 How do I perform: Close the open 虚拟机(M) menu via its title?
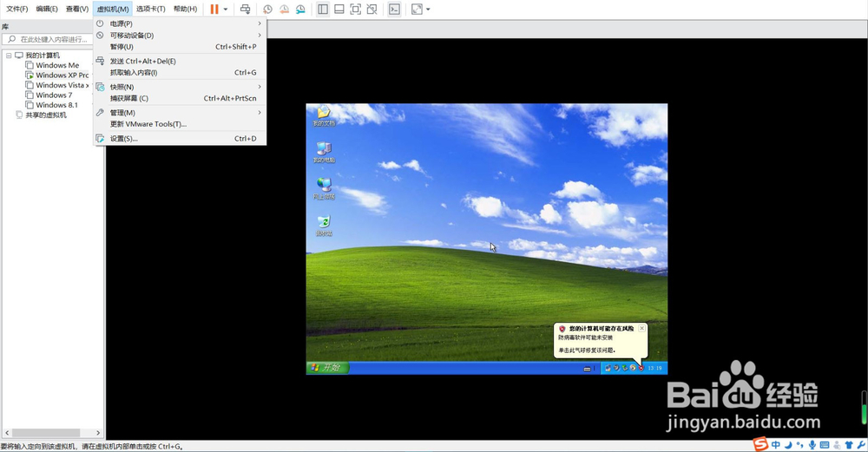(112, 9)
